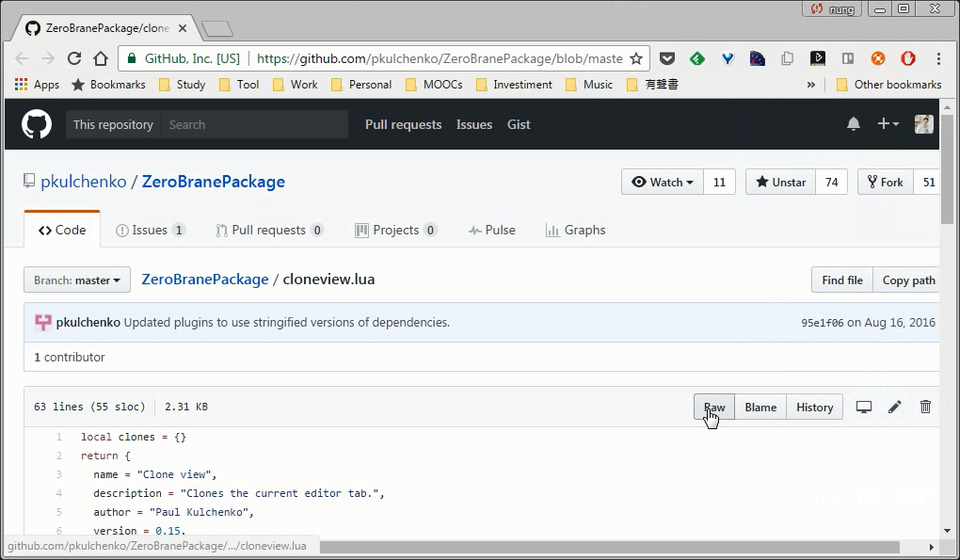Open file History

tap(814, 407)
